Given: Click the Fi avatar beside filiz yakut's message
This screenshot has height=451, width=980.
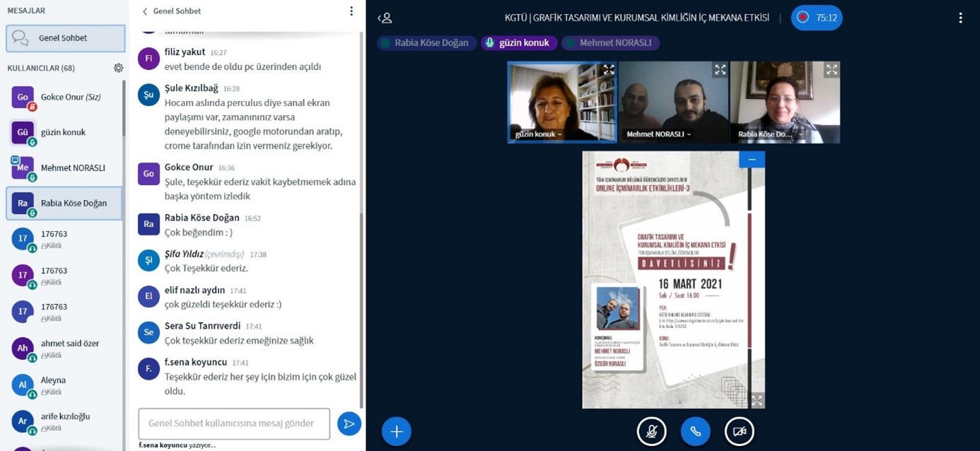Looking at the screenshot, I should pyautogui.click(x=148, y=59).
